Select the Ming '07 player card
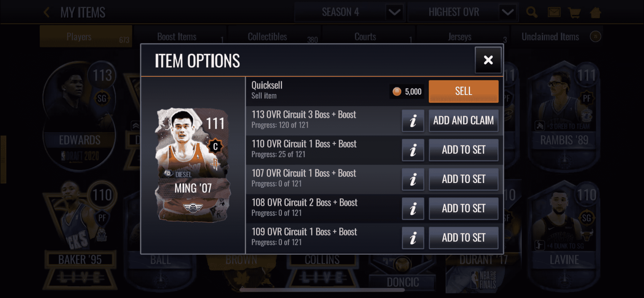Image resolution: width=644 pixels, height=298 pixels. (193, 165)
